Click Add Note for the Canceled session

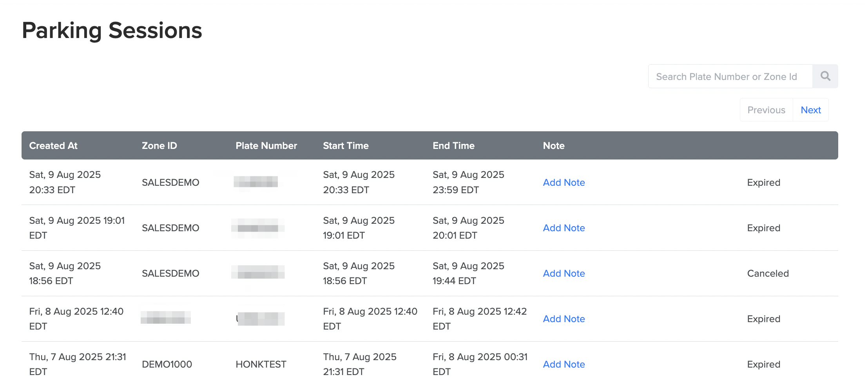564,274
